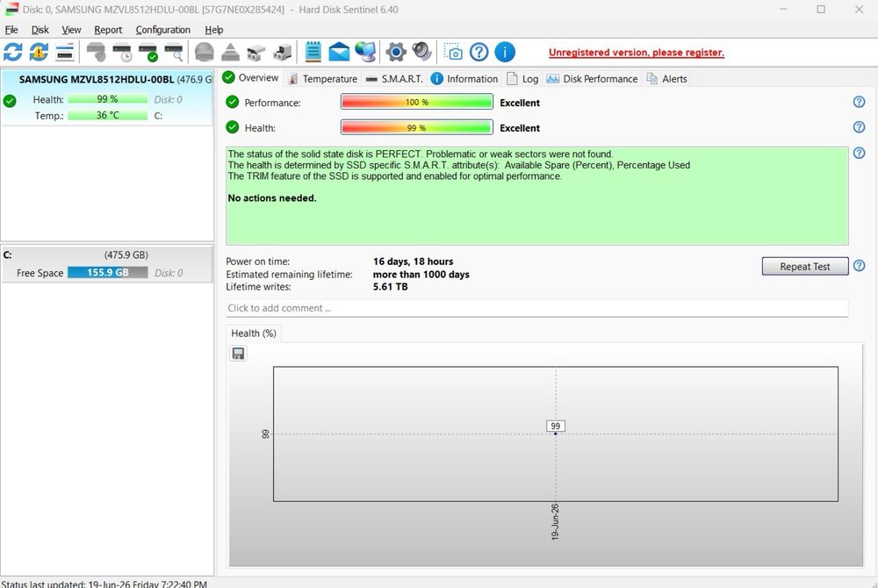Click the Repeat Test button

pyautogui.click(x=805, y=266)
